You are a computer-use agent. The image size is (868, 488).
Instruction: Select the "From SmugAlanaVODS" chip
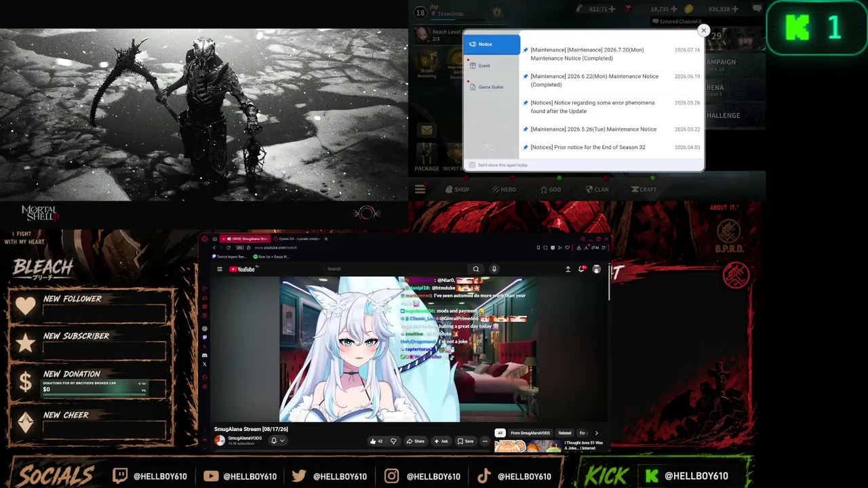(x=530, y=433)
